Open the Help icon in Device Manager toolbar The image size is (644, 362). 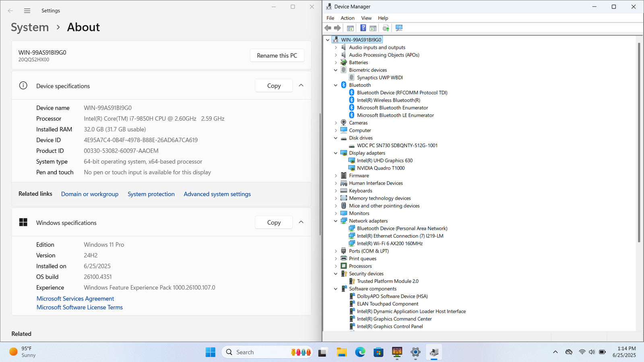[x=363, y=28]
